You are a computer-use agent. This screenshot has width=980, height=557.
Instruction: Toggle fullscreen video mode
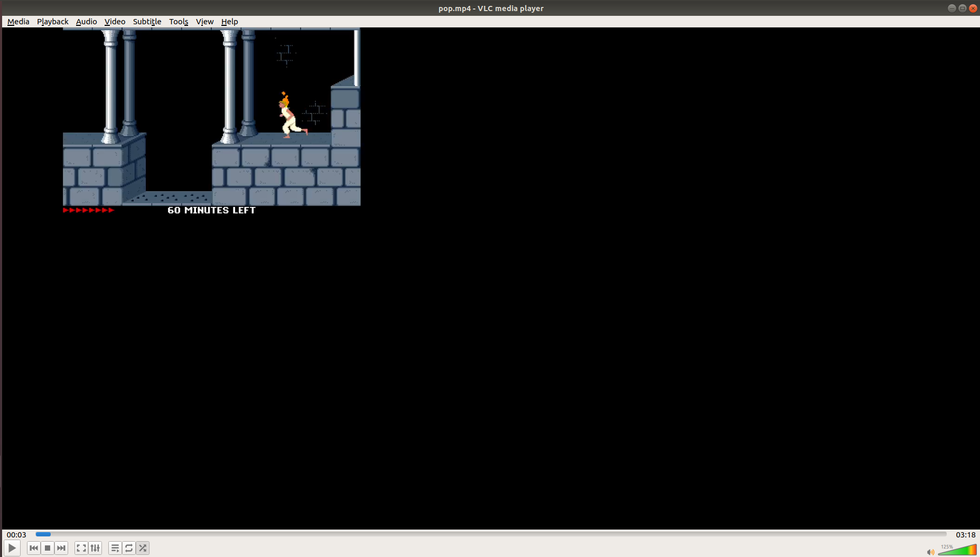pyautogui.click(x=81, y=548)
